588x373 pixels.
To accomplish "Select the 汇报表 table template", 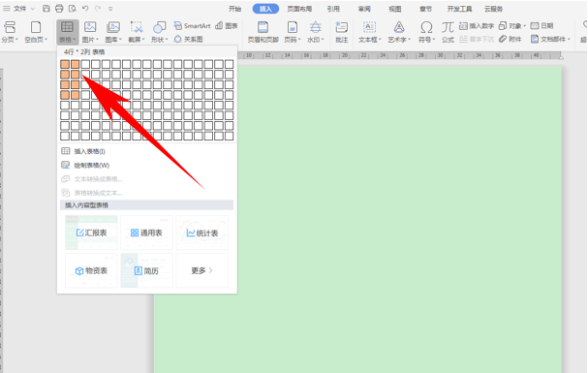I will click(x=91, y=233).
